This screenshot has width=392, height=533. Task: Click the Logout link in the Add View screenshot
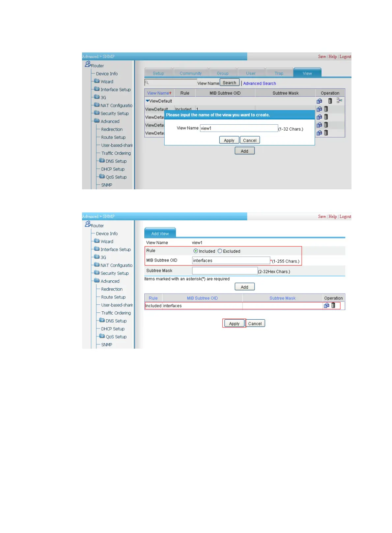[x=345, y=216]
